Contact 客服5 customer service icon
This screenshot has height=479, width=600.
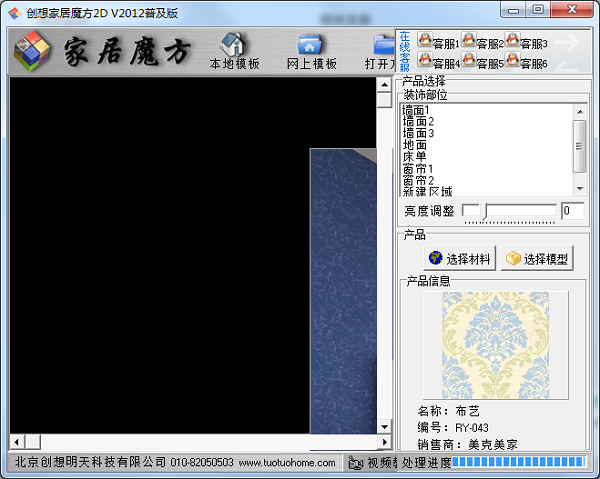pos(468,62)
